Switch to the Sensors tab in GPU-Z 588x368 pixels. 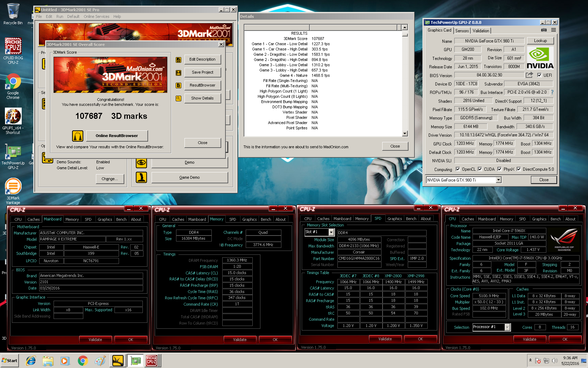(462, 31)
